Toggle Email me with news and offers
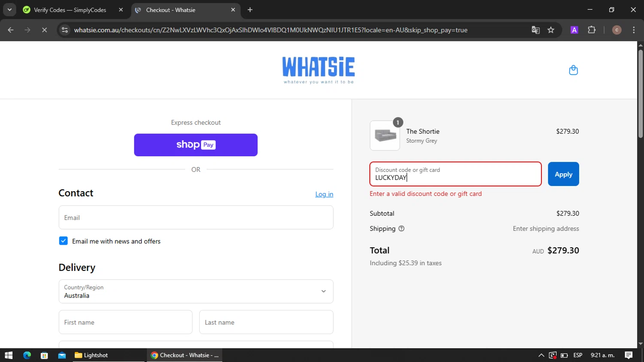This screenshot has height=362, width=644. (63, 241)
